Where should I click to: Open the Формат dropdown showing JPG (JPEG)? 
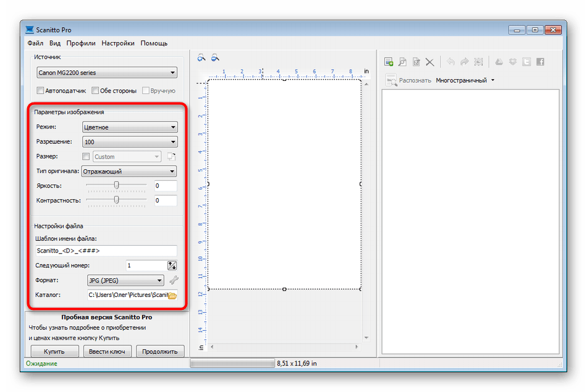pyautogui.click(x=125, y=280)
